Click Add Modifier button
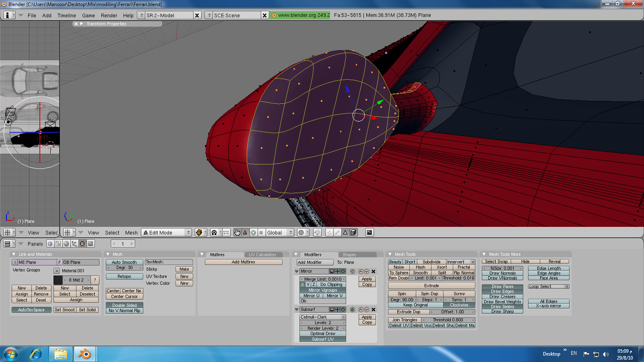Viewport: 644px width, 362px height. pyautogui.click(x=315, y=262)
